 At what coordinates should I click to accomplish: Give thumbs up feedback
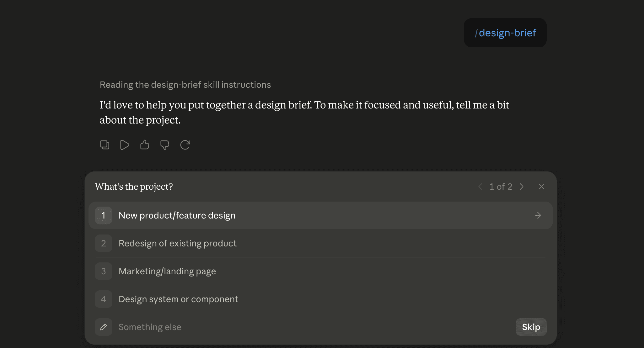[145, 145]
